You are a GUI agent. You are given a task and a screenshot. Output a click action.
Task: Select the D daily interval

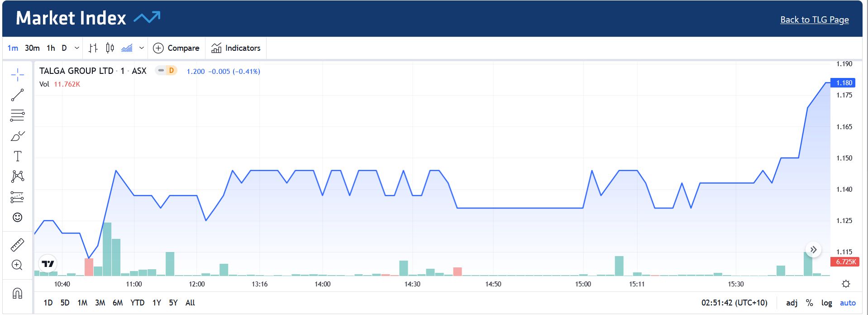[64, 48]
